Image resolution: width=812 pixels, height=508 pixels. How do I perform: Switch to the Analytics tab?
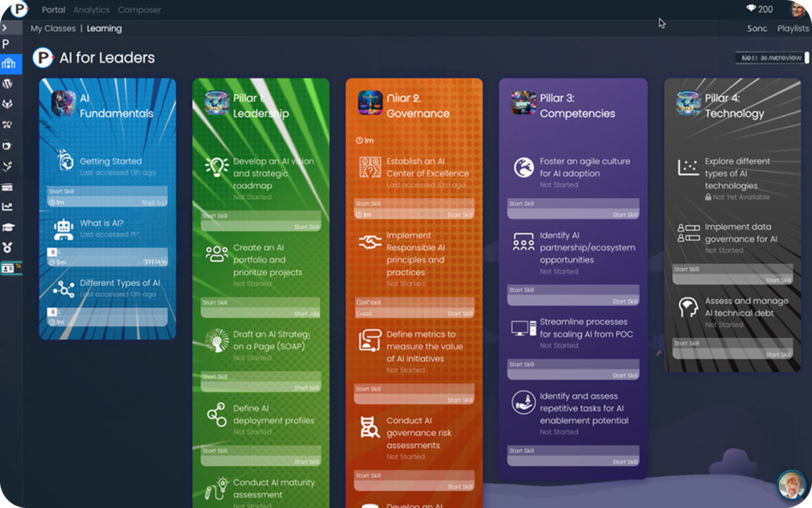92,9
